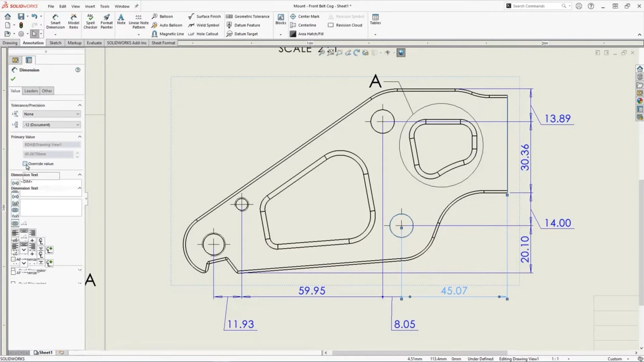Open the Undo history dropdown arrow
The image size is (644, 362).
[41, 16]
